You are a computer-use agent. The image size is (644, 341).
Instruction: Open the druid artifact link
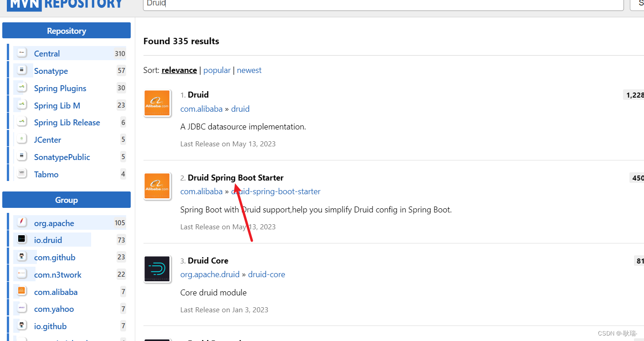(x=240, y=109)
